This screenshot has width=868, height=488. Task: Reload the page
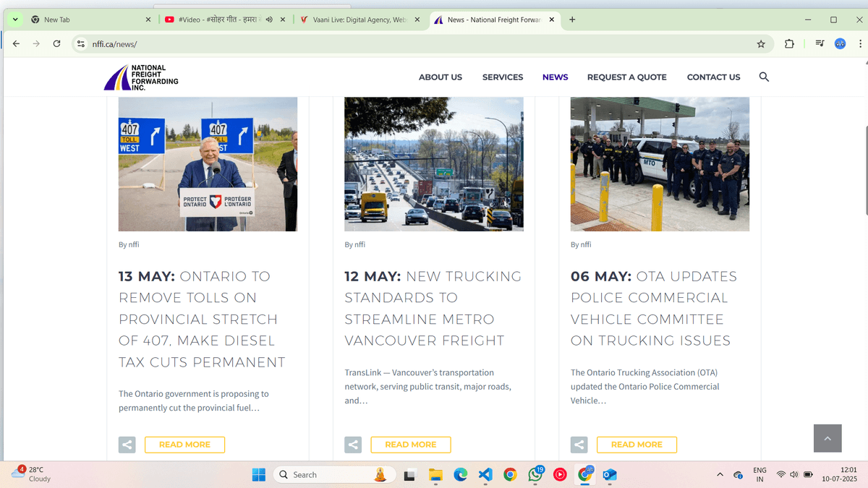[x=56, y=44]
